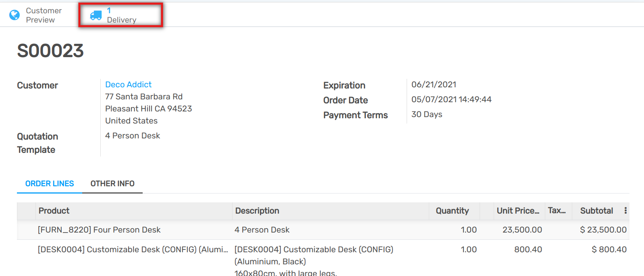Click the 4 Person Desk quotation template

[x=133, y=136]
